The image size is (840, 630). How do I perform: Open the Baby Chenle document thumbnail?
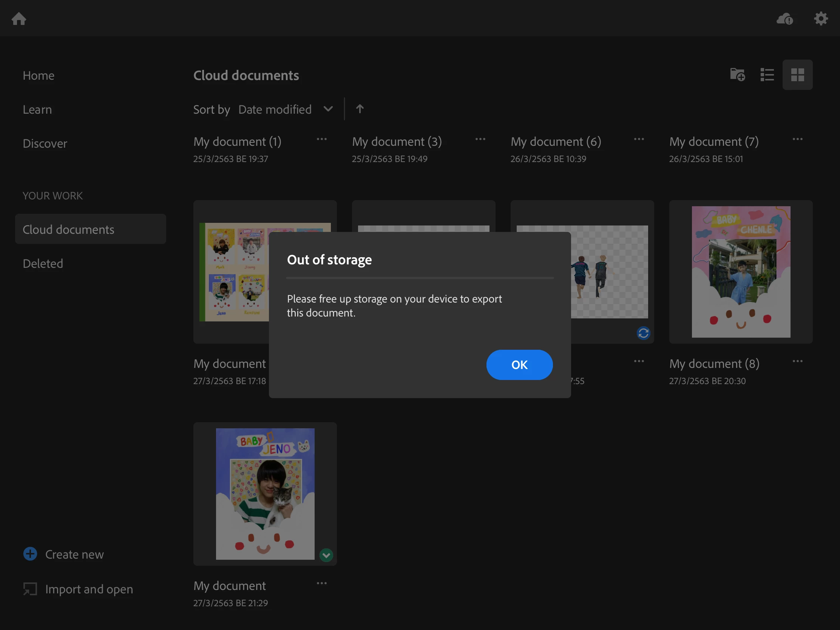click(x=741, y=272)
